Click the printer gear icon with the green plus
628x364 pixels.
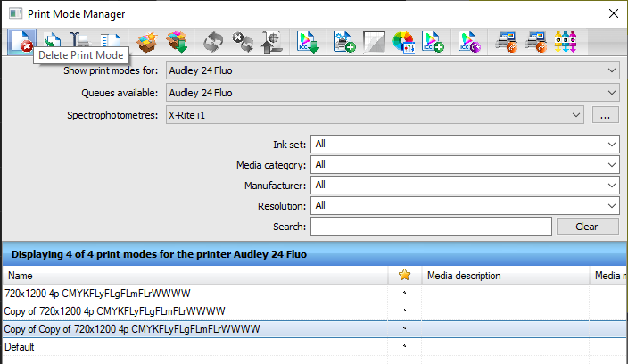click(x=344, y=42)
